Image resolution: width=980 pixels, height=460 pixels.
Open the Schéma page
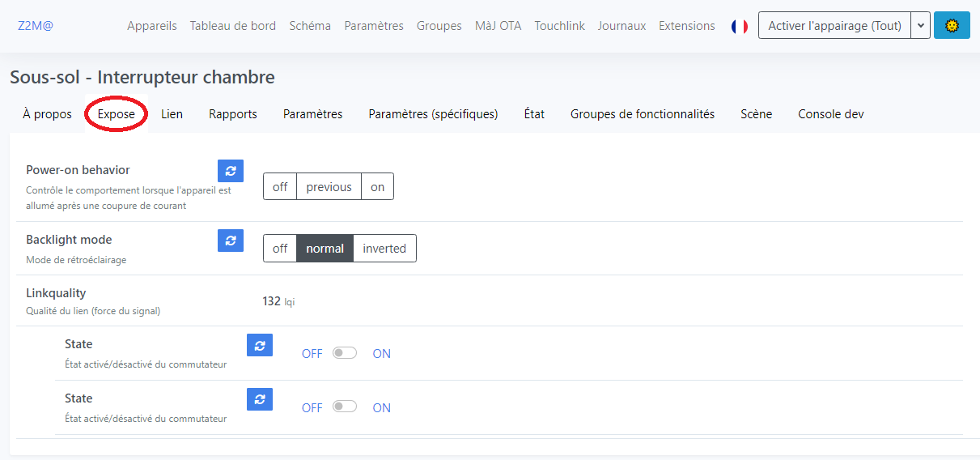click(x=310, y=26)
